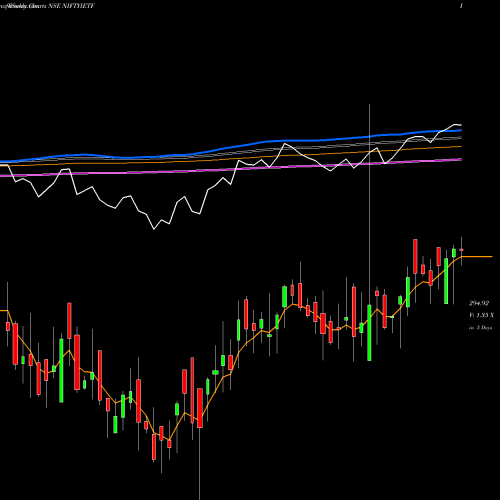Click the 'in 5 Days' label
500x500 pixels.
480,328
